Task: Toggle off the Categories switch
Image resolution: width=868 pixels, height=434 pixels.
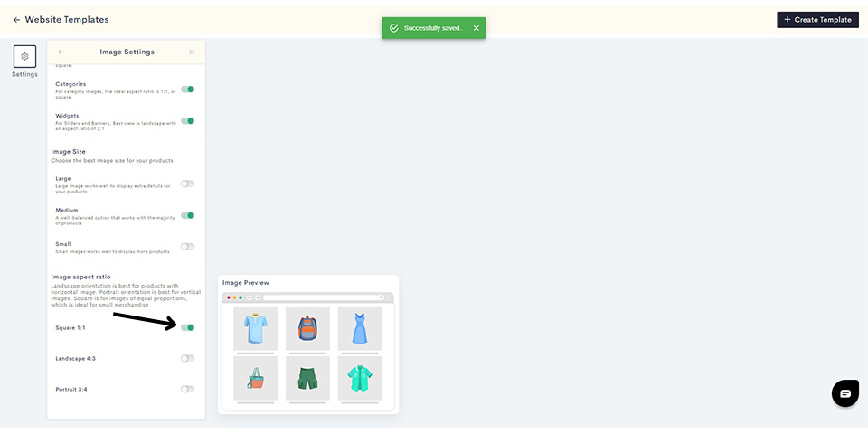Action: [188, 90]
